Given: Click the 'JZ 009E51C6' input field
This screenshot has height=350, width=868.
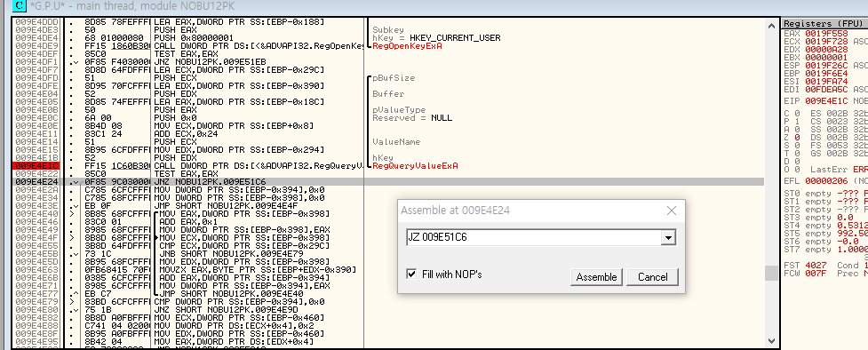Looking at the screenshot, I should tap(534, 237).
